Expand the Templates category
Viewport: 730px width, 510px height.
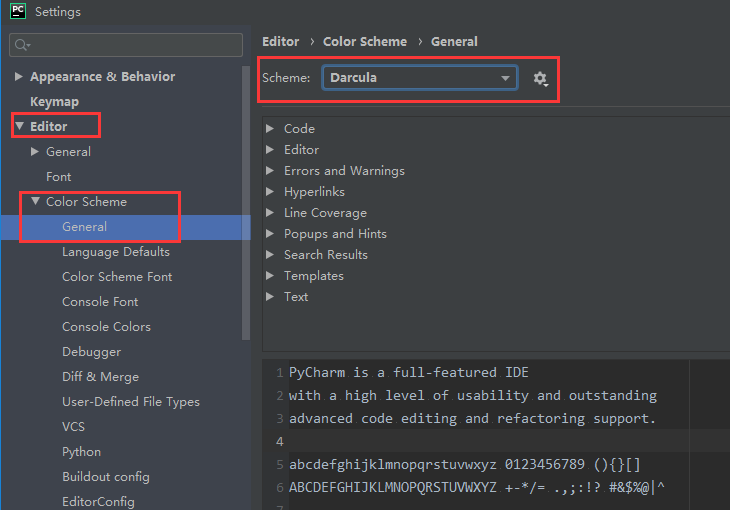point(270,275)
